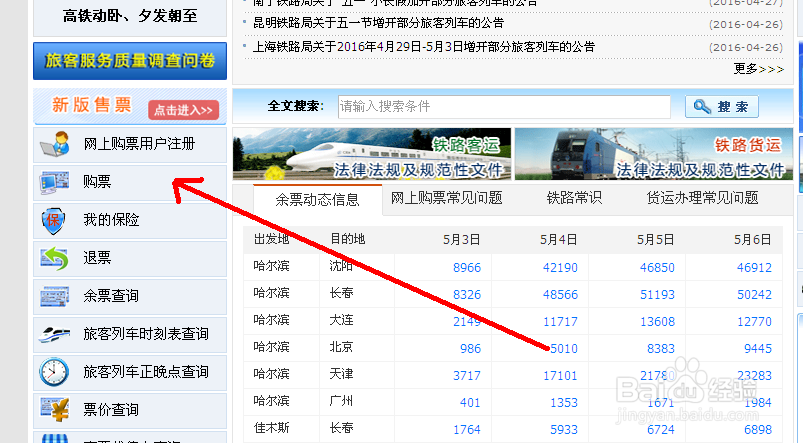Click 8326 for 哈尔滨 to 长春
Viewport: 803px width, 443px height.
click(x=467, y=294)
